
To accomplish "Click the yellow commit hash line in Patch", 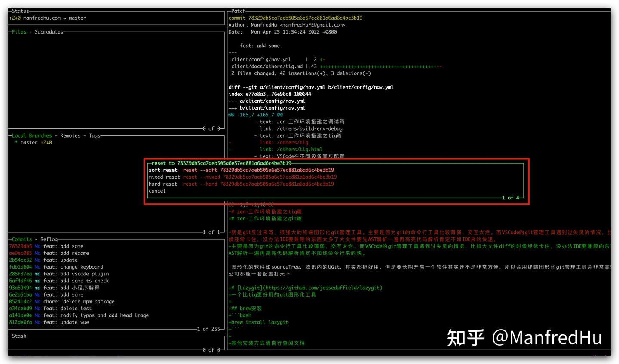I will pyautogui.click(x=295, y=18).
